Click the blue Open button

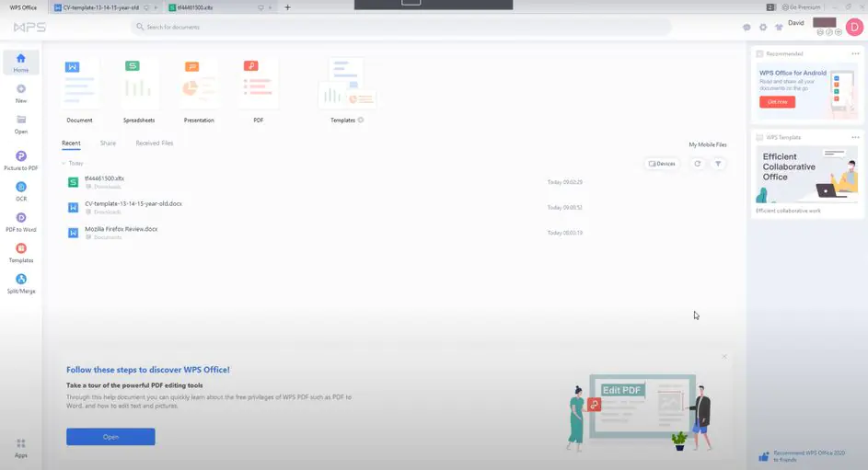pyautogui.click(x=110, y=437)
